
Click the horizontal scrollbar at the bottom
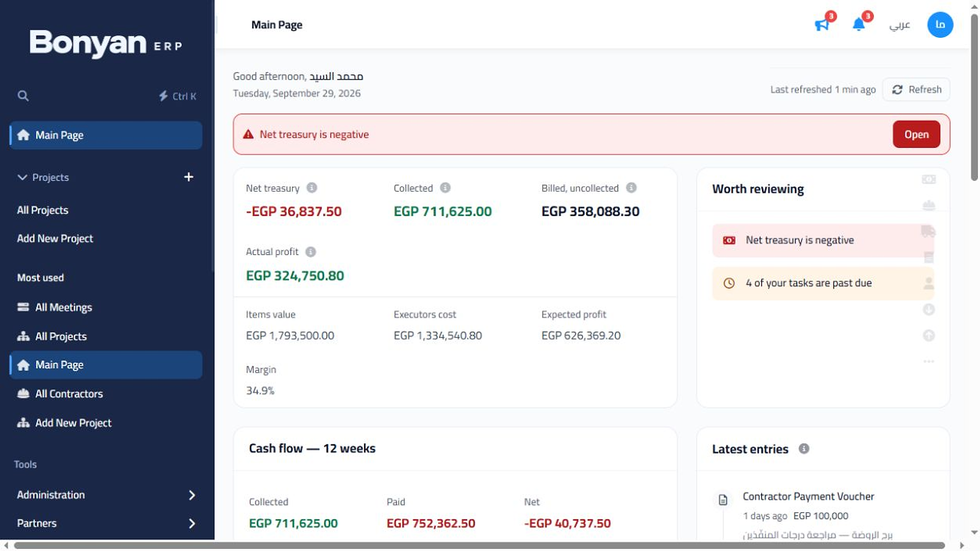[480, 545]
